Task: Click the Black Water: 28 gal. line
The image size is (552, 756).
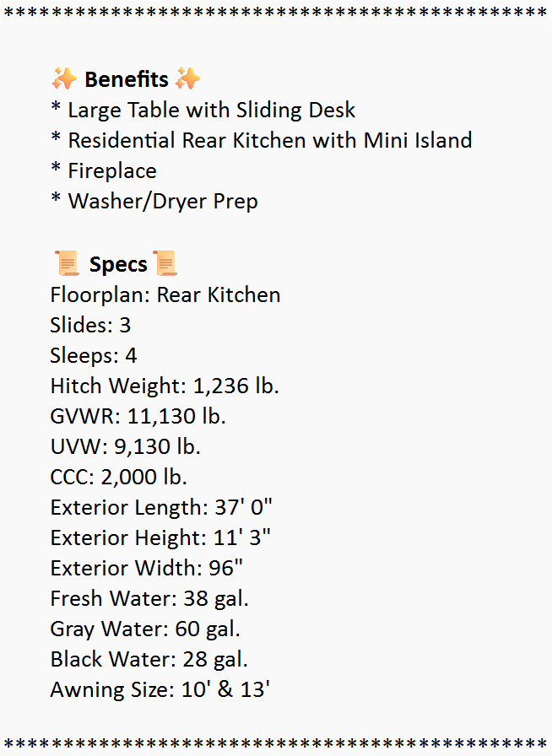Action: tap(149, 659)
